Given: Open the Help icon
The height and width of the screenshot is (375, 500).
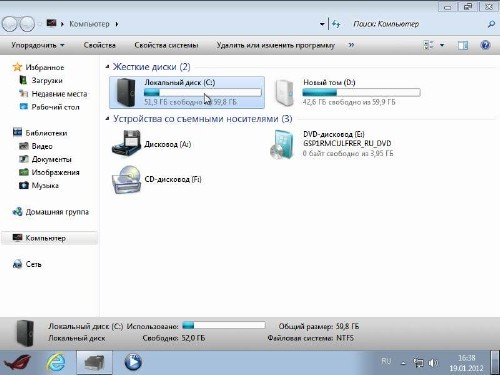Looking at the screenshot, I should (x=486, y=45).
